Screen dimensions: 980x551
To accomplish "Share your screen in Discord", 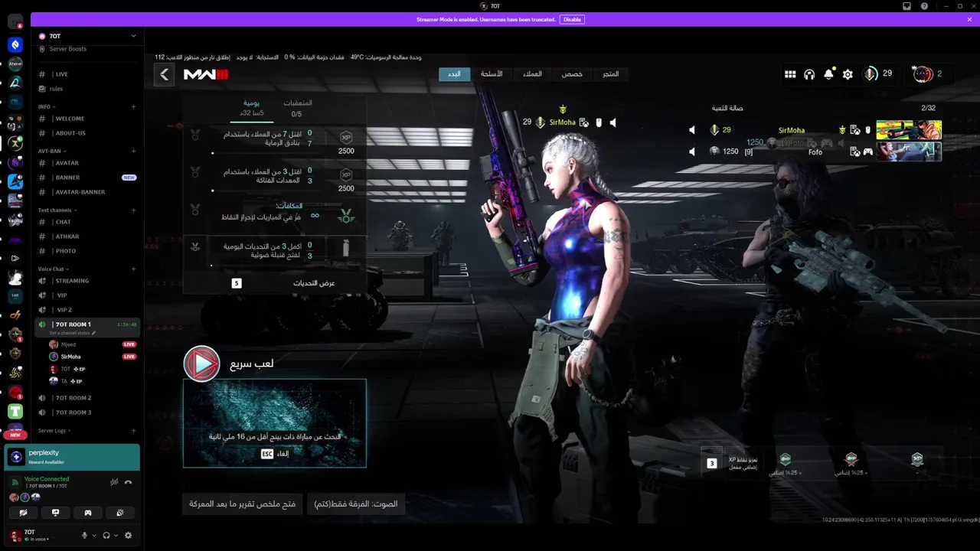I will click(x=55, y=513).
